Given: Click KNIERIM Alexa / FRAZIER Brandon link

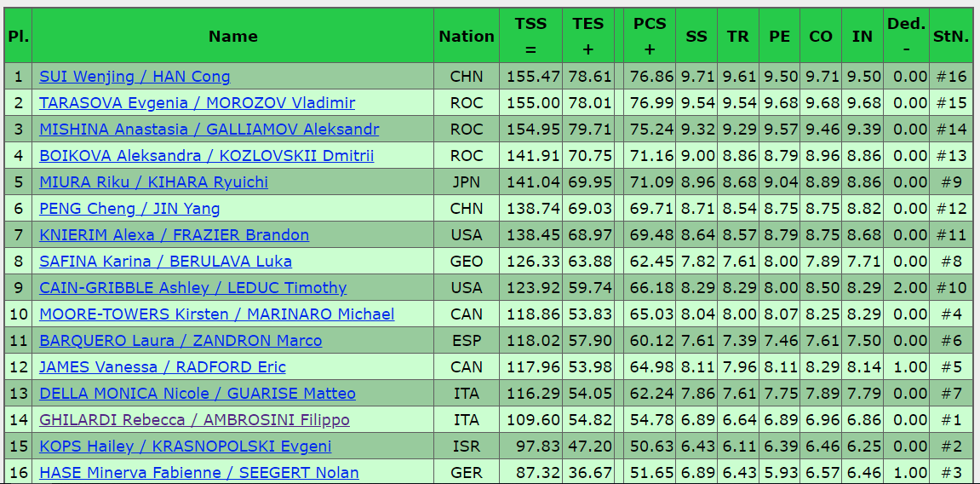Looking at the screenshot, I should coord(174,235).
